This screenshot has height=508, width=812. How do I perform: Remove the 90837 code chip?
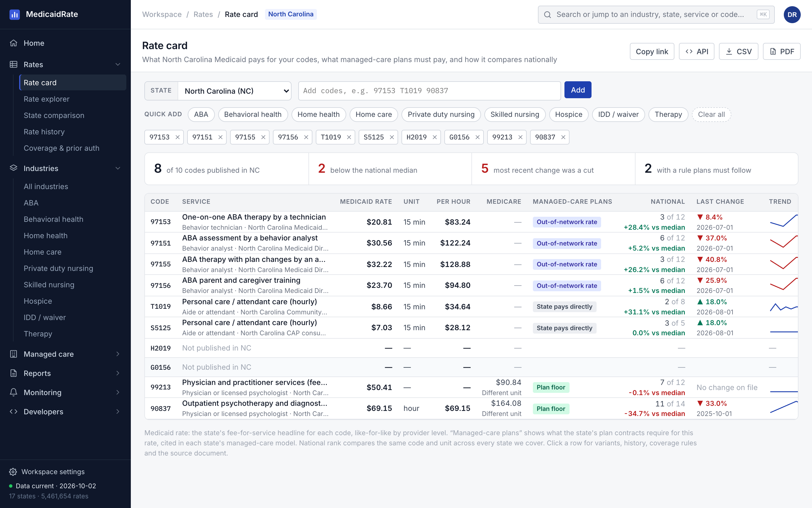tap(563, 137)
